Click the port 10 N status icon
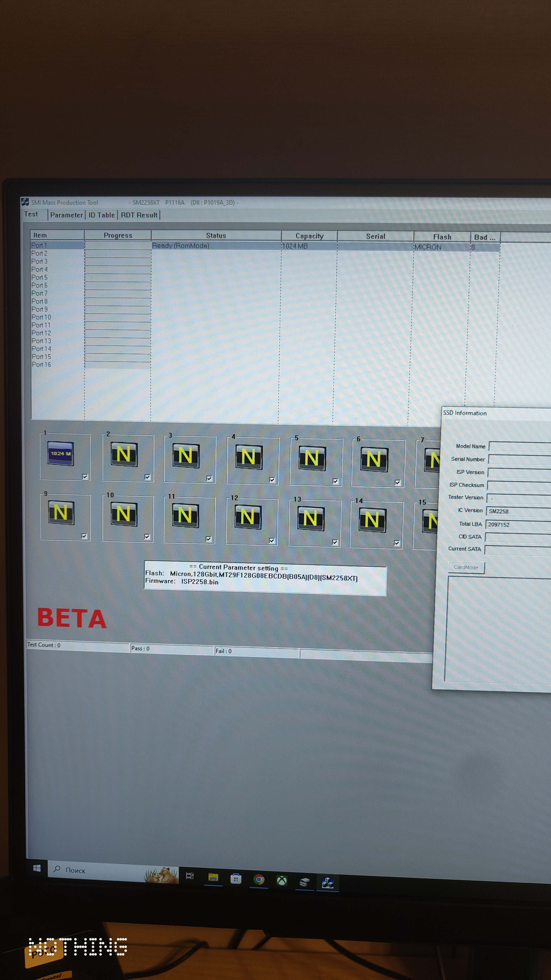This screenshot has height=980, width=551. point(124,514)
